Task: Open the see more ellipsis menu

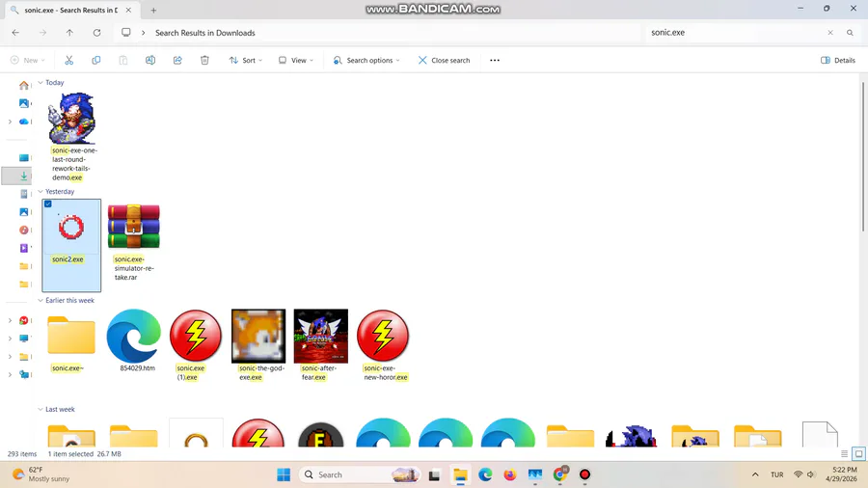Action: coord(495,61)
